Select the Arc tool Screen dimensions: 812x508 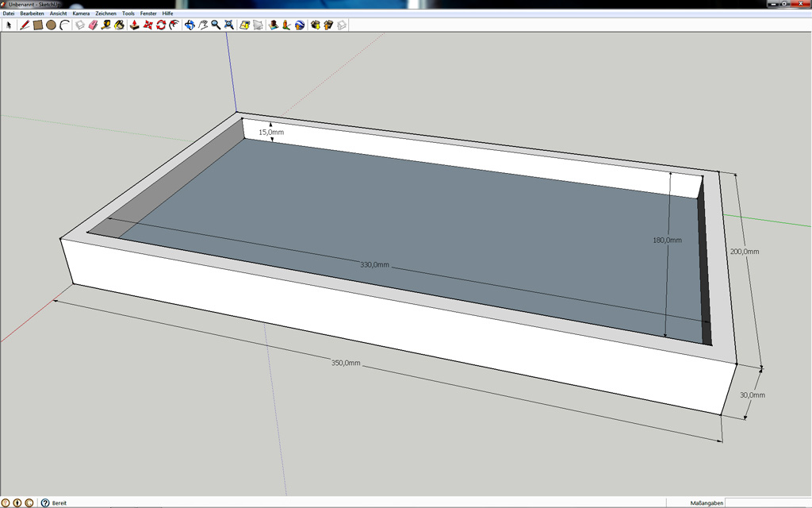click(65, 25)
